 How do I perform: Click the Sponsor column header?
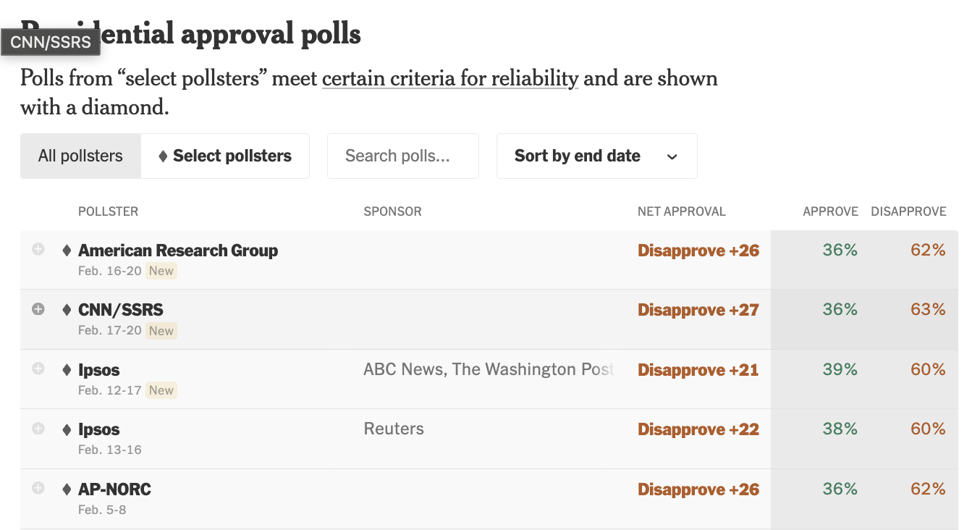click(392, 211)
